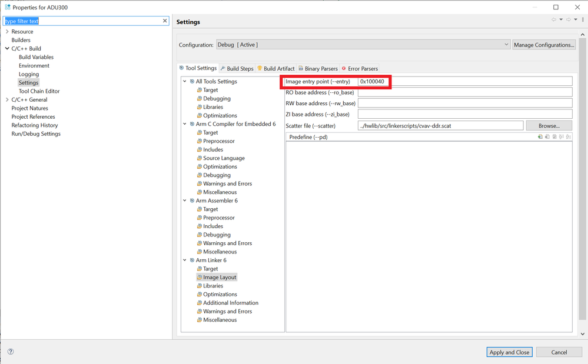Click the Error Parsers red icon
This screenshot has height=364, width=588.
point(344,68)
